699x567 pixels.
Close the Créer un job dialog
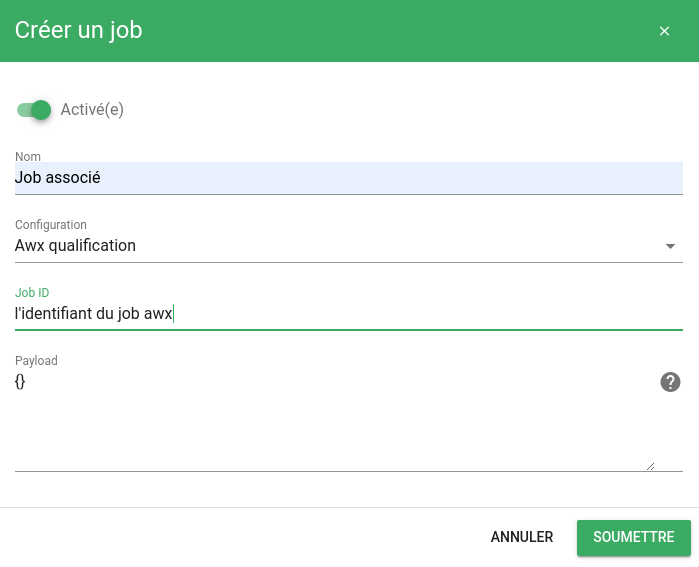click(664, 31)
